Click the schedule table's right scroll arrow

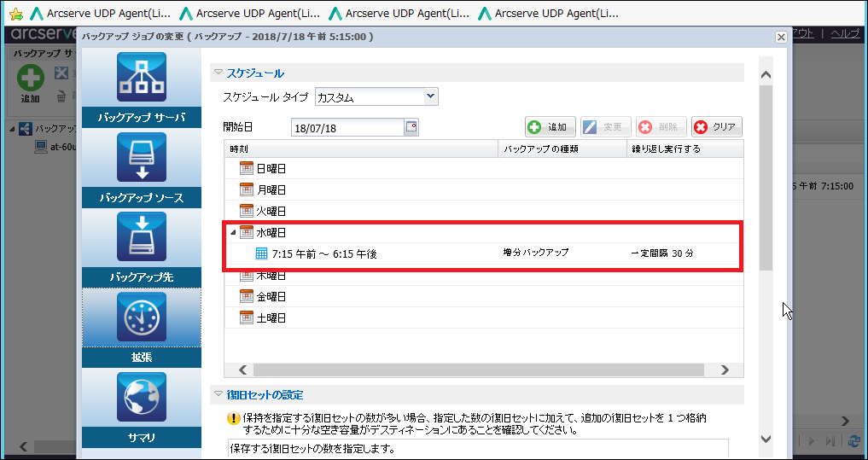[725, 370]
